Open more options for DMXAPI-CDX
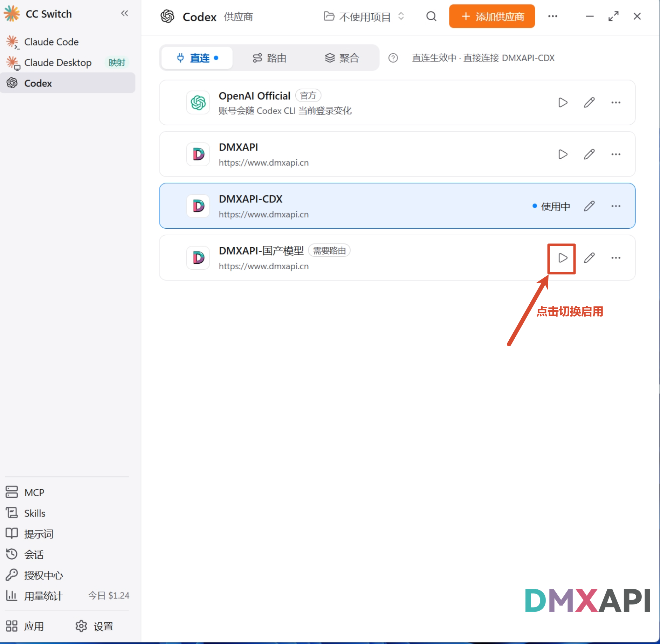This screenshot has height=644, width=660. tap(616, 206)
